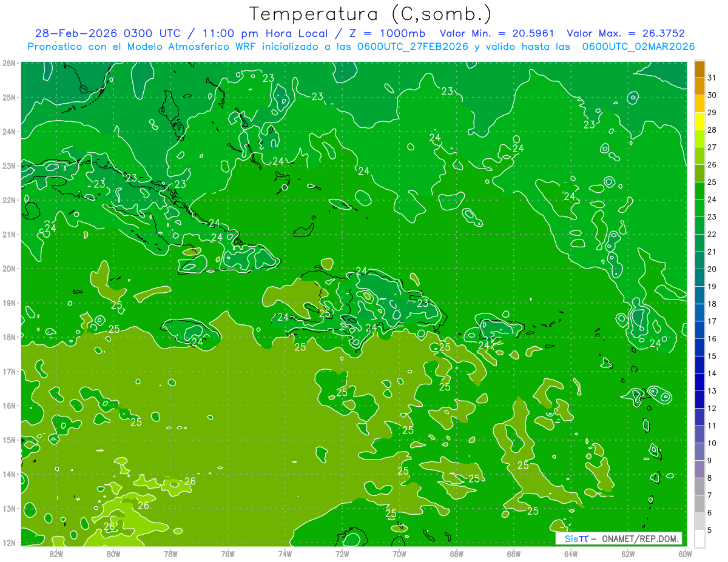This screenshot has width=728, height=562.
Task: Click the latitude label "22N"
Action: (x=9, y=200)
